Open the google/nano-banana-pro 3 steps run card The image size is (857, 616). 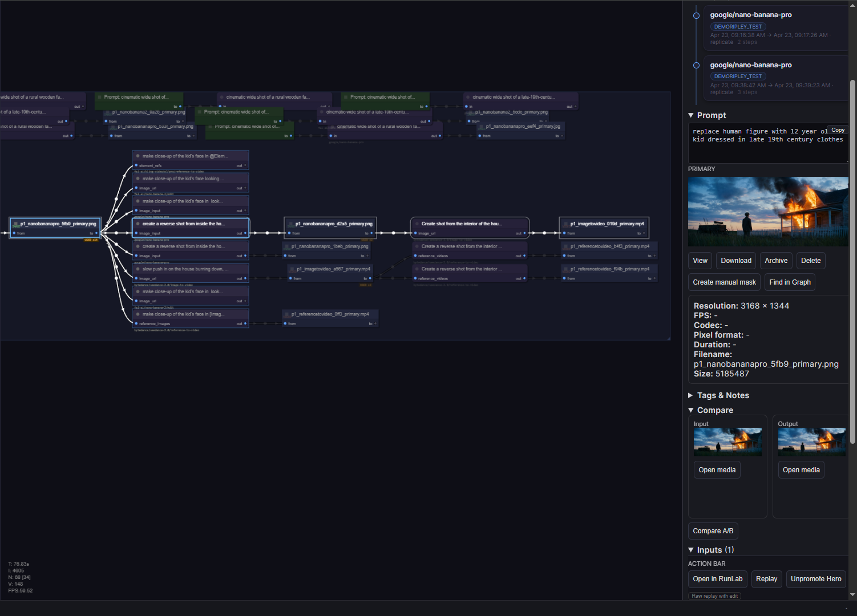point(776,78)
